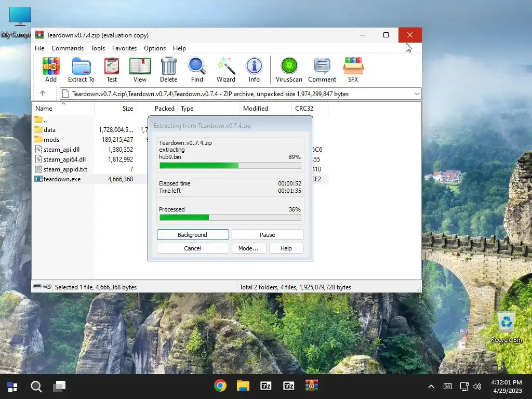The image size is (532, 399).
Task: Open the Extract To tool
Action: [x=81, y=70]
